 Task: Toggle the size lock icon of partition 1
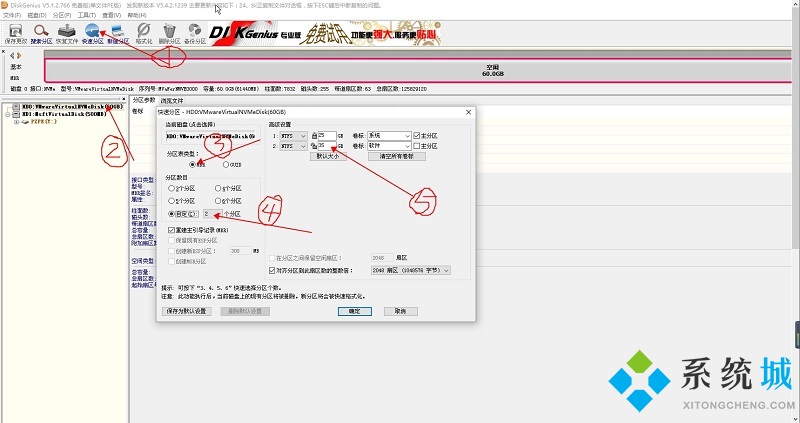314,136
